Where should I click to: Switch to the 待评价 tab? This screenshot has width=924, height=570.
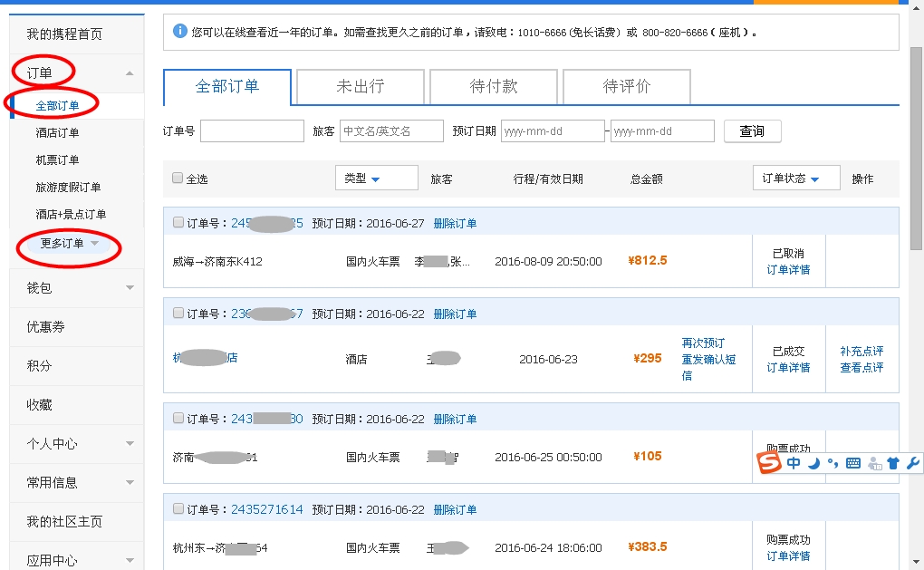(626, 87)
